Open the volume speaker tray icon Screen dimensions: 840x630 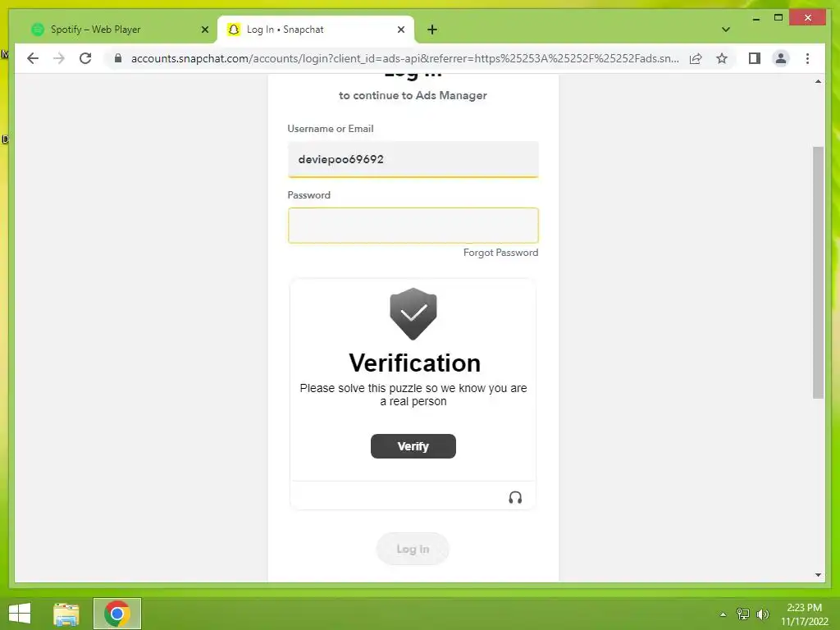click(762, 614)
